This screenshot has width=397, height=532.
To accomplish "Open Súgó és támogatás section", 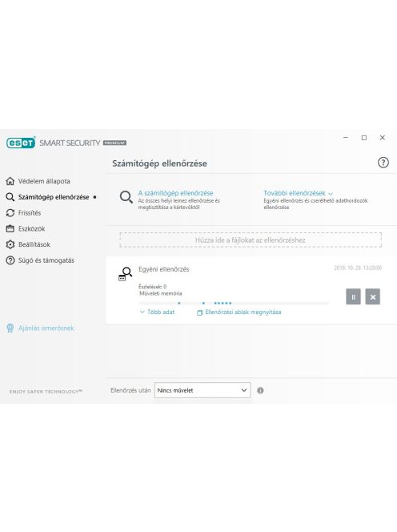I will (x=40, y=260).
